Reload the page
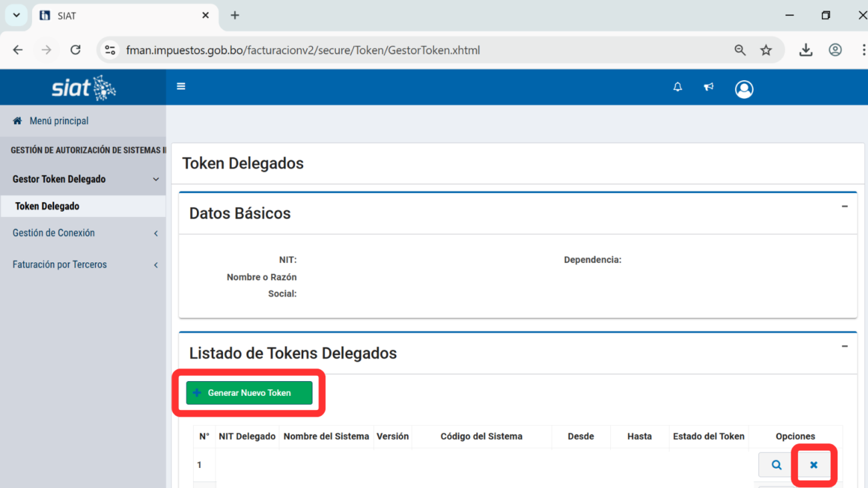 [75, 50]
